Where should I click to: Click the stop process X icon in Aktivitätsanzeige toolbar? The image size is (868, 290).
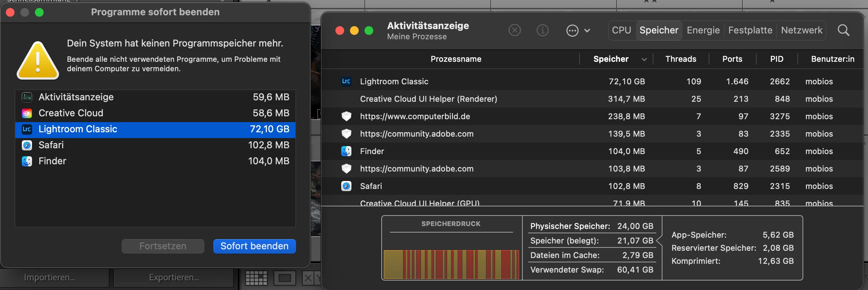click(x=514, y=30)
